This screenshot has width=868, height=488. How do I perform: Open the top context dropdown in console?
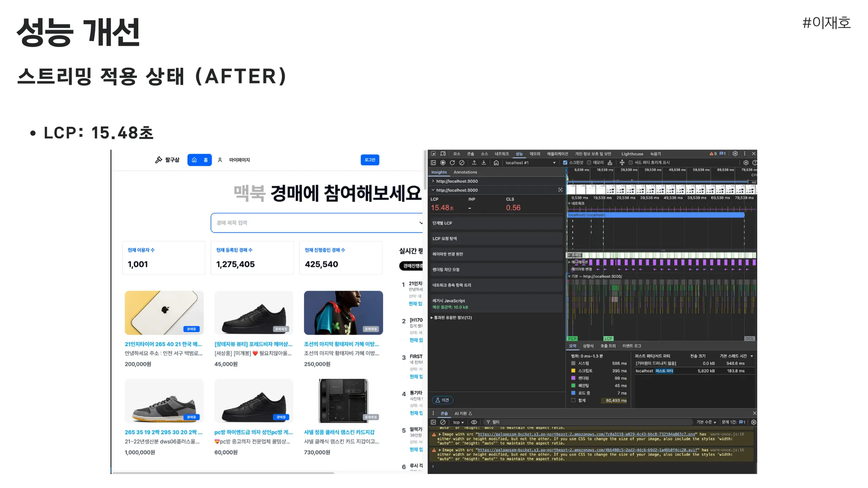(458, 422)
